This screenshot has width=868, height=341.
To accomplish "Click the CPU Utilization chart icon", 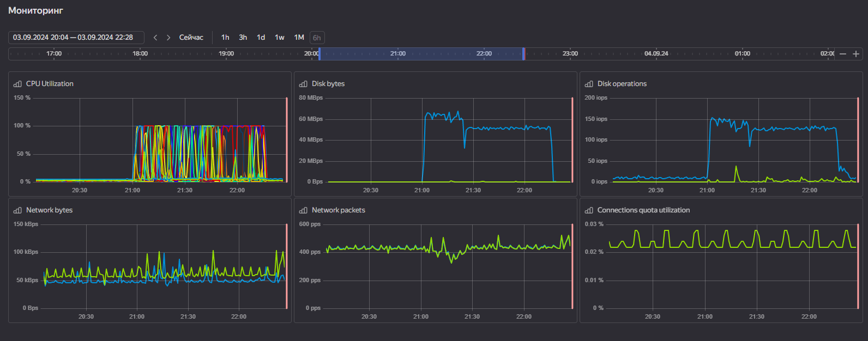I will [x=17, y=84].
